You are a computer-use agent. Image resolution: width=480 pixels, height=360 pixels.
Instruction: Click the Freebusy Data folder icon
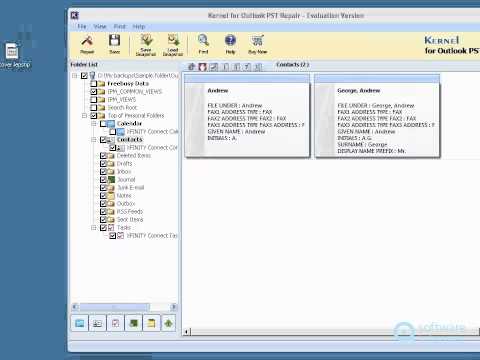102,84
